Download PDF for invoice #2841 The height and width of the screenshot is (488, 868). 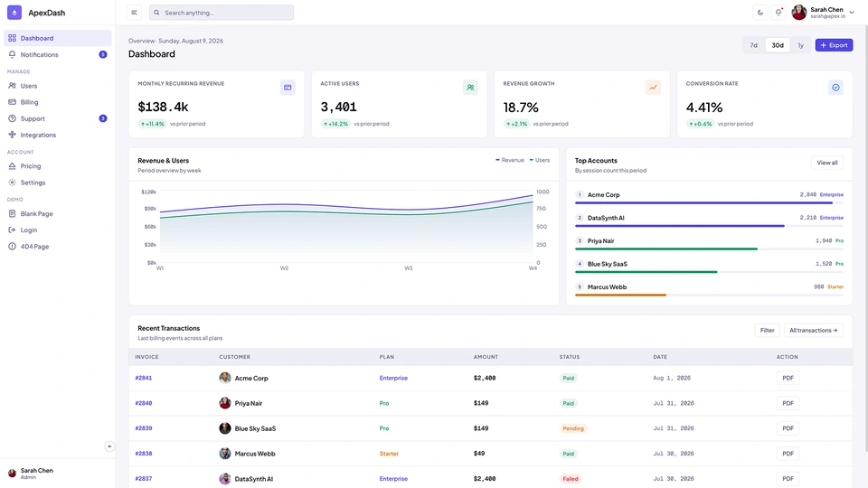[x=788, y=378]
